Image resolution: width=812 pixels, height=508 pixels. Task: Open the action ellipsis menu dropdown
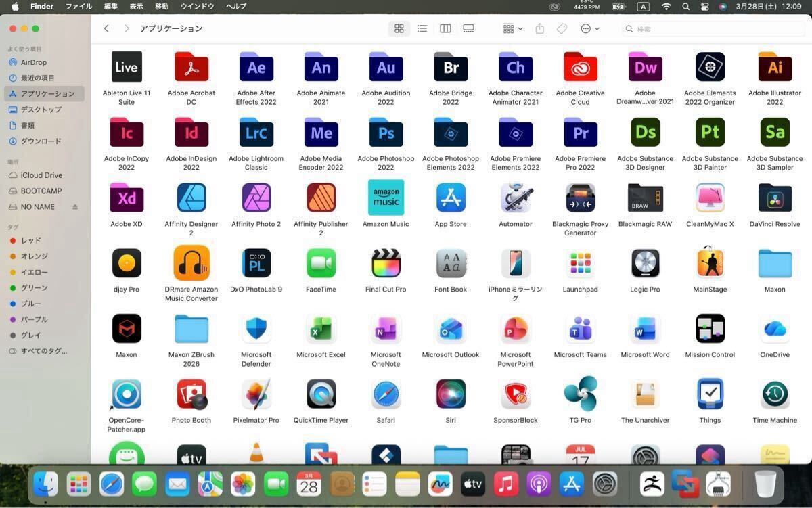click(x=590, y=28)
